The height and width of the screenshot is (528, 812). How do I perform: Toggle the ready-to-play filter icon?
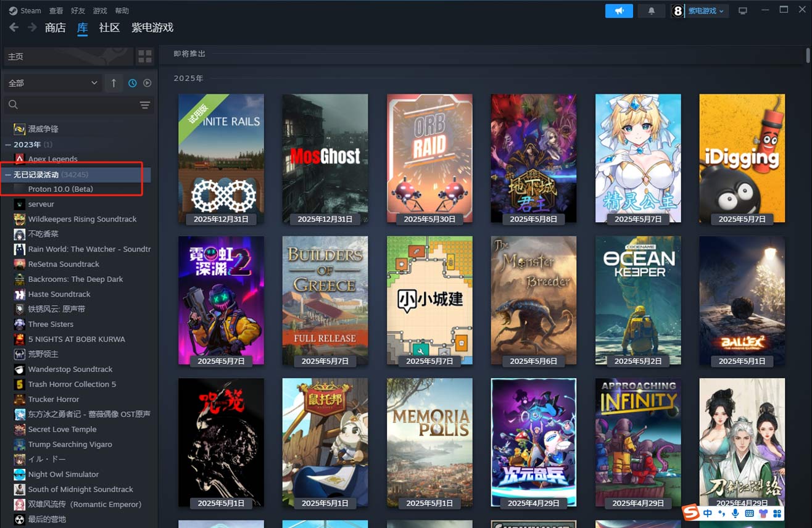[x=147, y=83]
